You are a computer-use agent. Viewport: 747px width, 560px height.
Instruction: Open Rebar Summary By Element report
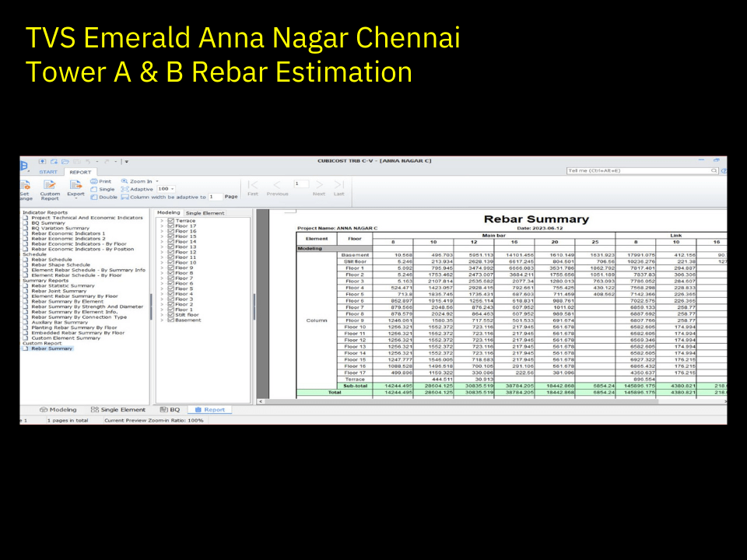(x=67, y=302)
